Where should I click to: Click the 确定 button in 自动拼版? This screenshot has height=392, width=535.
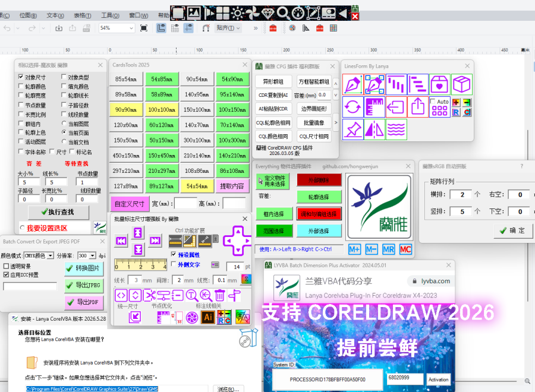(513, 230)
